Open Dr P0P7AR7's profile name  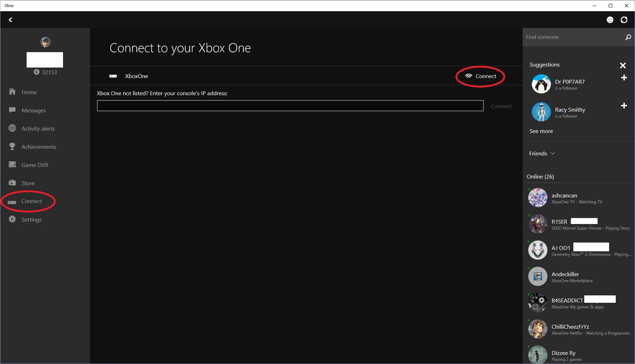click(x=570, y=82)
